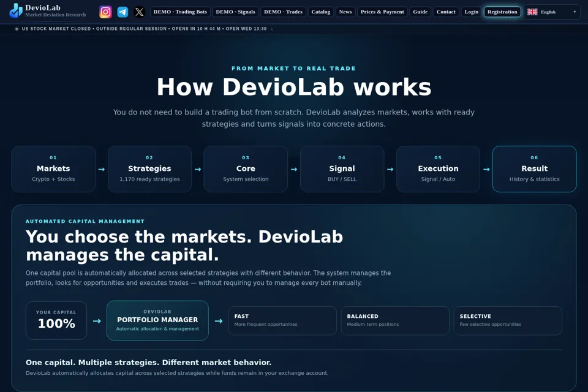Click 'FROM MARKET TO REAL TRADE' label

[x=293, y=68]
